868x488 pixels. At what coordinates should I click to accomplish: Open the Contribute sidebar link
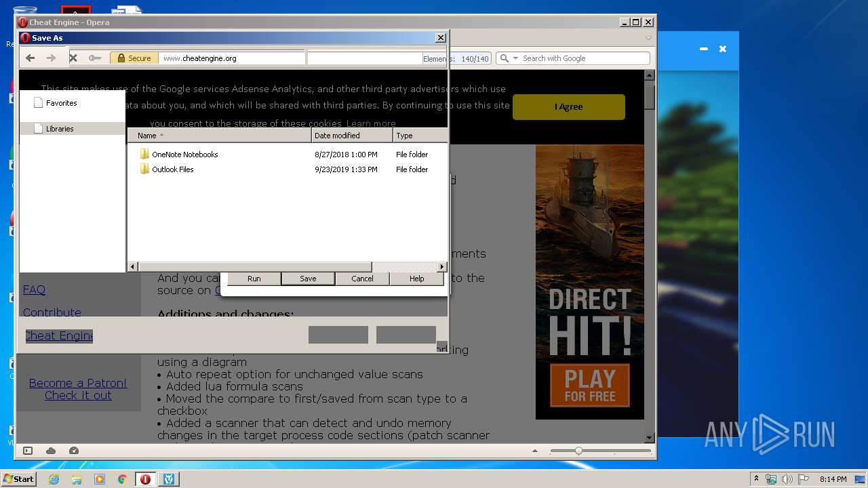[52, 312]
